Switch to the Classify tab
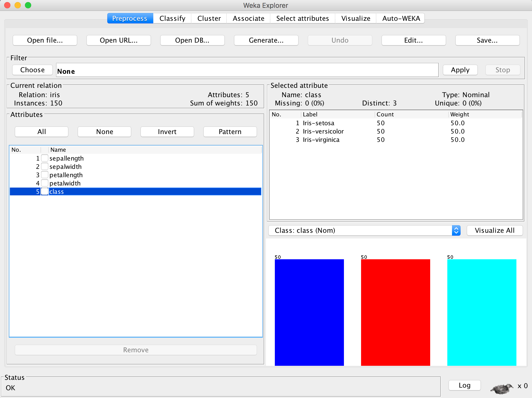The height and width of the screenshot is (398, 532). click(x=172, y=18)
